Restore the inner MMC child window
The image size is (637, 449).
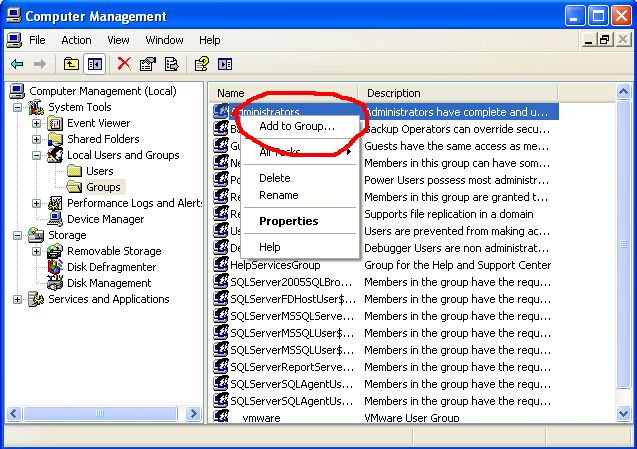(x=604, y=40)
